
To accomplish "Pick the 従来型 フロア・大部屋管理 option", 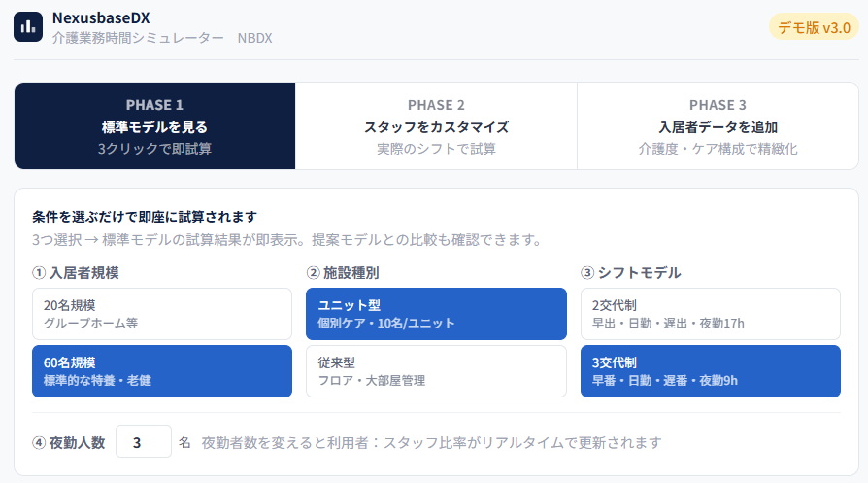I will (436, 370).
